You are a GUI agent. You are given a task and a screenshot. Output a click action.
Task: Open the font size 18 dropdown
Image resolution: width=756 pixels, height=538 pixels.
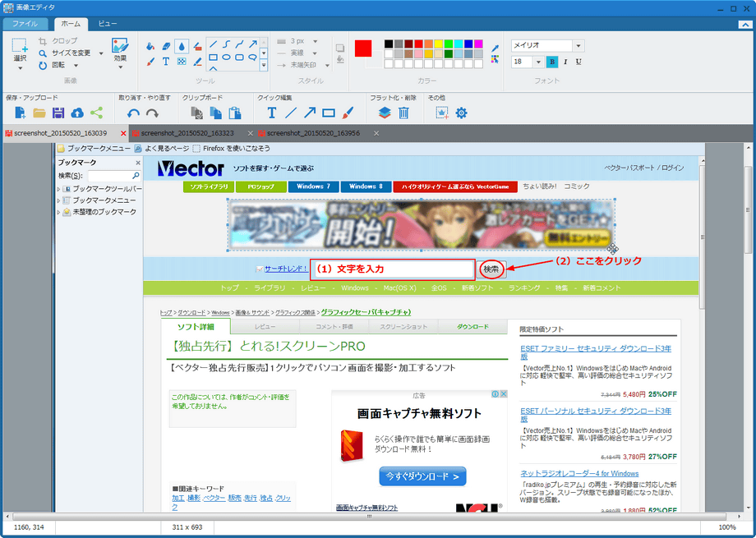click(538, 62)
